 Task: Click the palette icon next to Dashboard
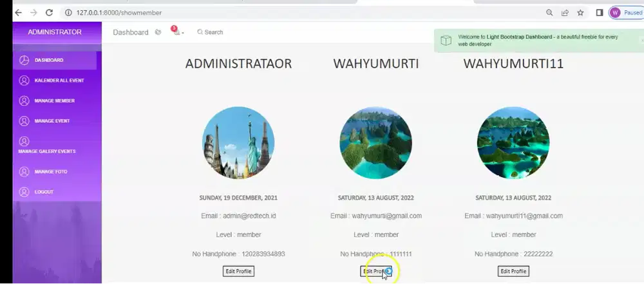(158, 32)
